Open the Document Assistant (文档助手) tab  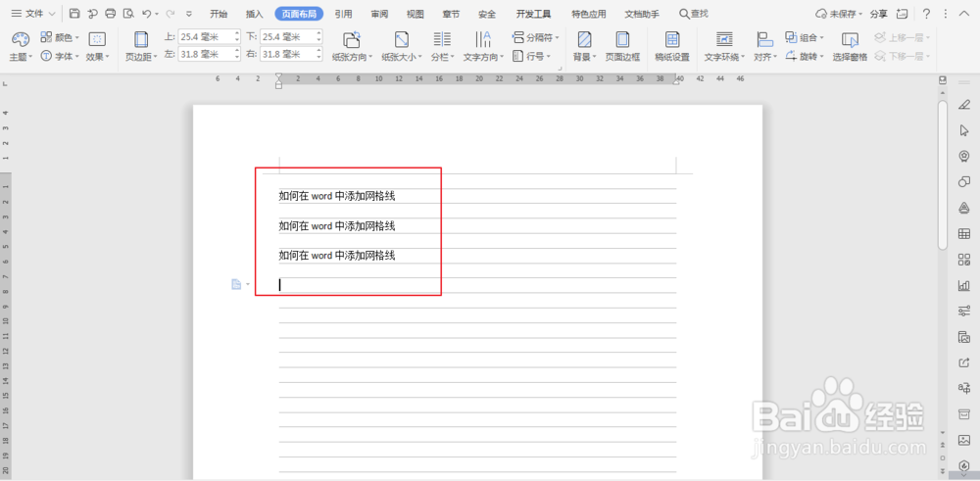point(642,14)
